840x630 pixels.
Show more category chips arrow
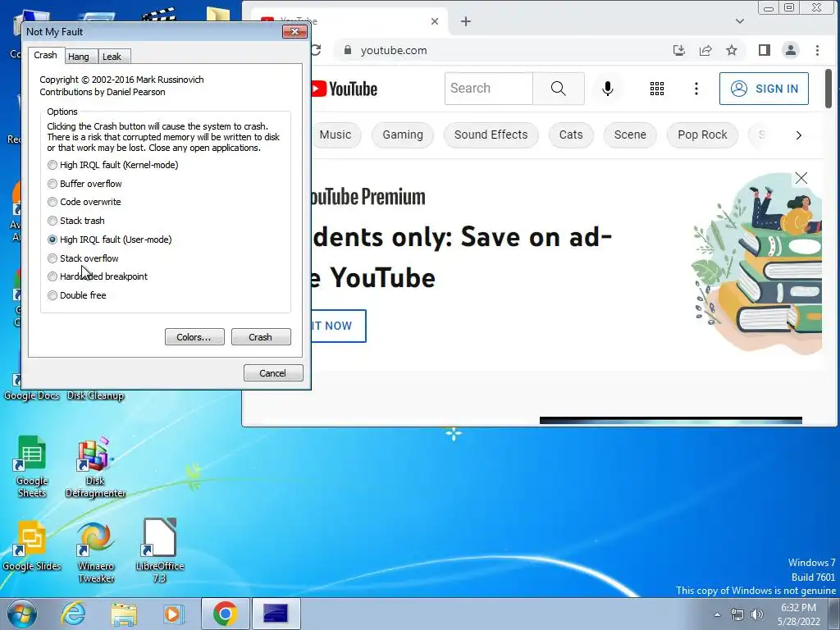pyautogui.click(x=798, y=135)
